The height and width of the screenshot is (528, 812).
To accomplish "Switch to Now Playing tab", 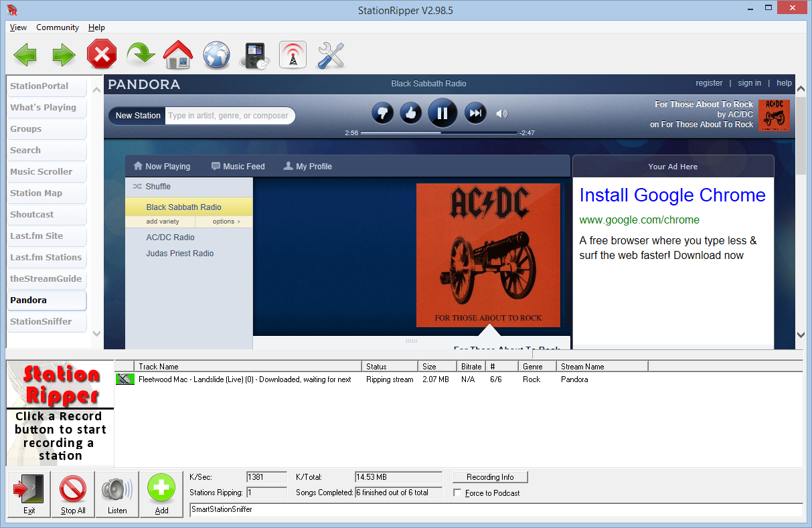I will pyautogui.click(x=162, y=167).
